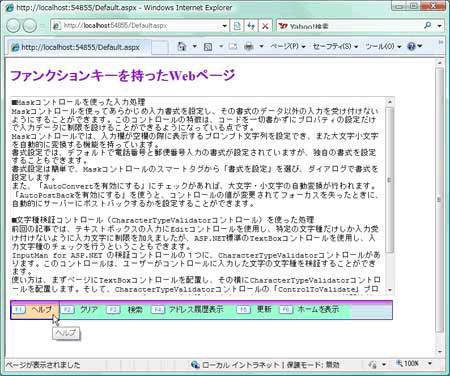Viewport: 450px width, 376px height.
Task: Click the Refresh arrows icon
Action: 251,26
